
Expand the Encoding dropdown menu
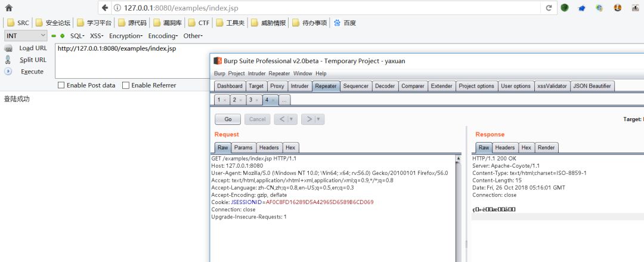pos(163,36)
